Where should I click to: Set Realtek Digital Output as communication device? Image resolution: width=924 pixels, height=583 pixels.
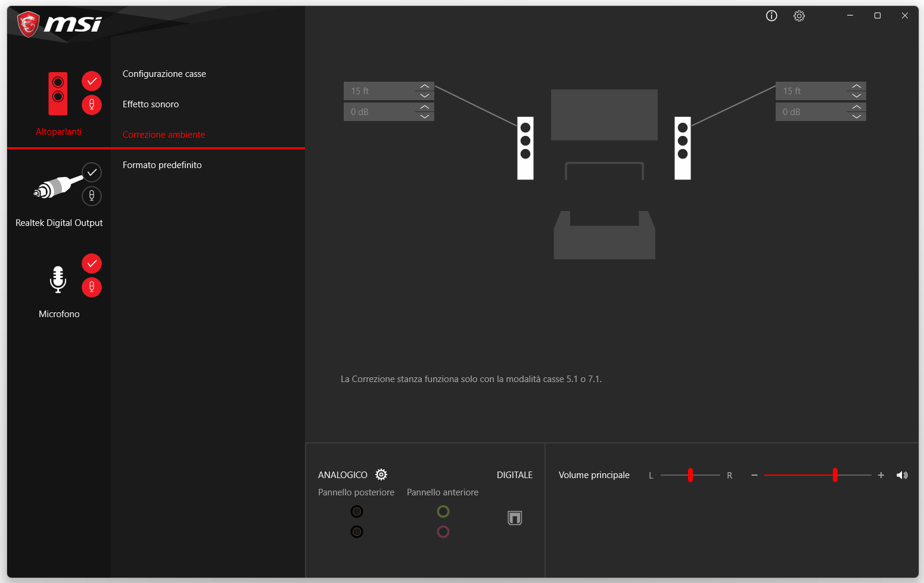[92, 196]
